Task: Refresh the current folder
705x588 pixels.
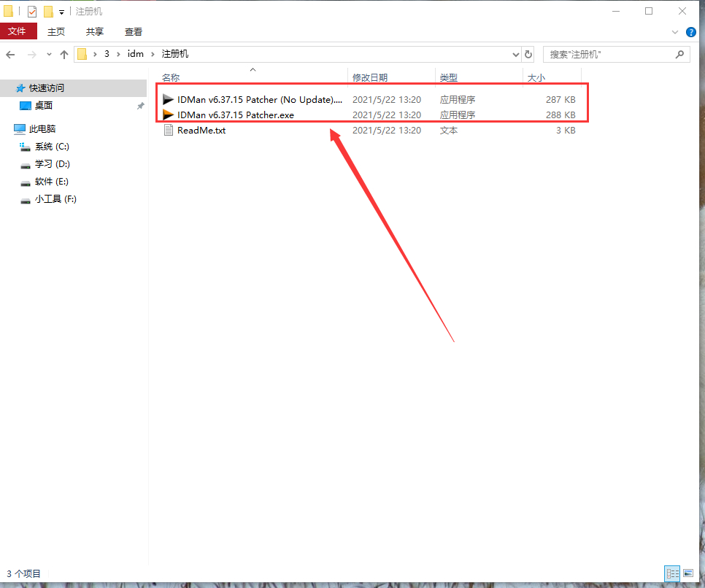Action: point(528,55)
